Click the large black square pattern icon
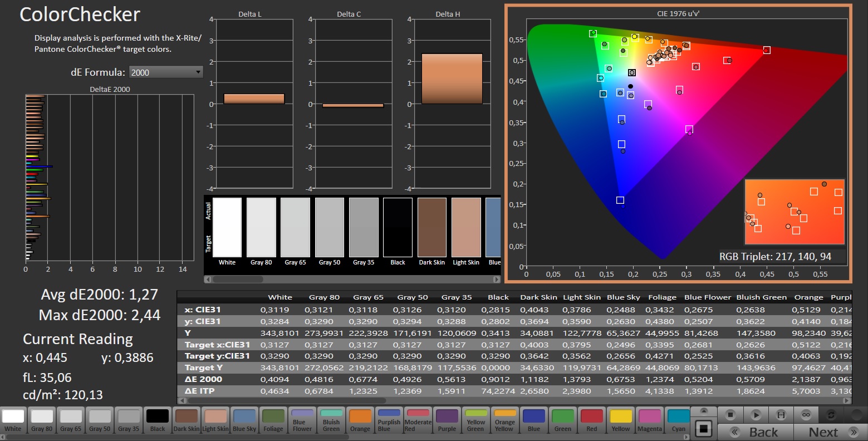The image size is (868, 441). (x=704, y=429)
